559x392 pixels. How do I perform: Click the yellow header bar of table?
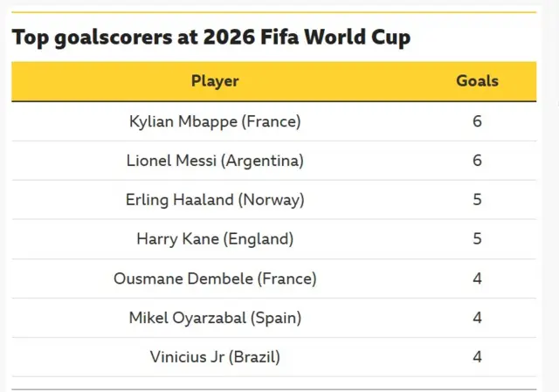pyautogui.click(x=273, y=81)
